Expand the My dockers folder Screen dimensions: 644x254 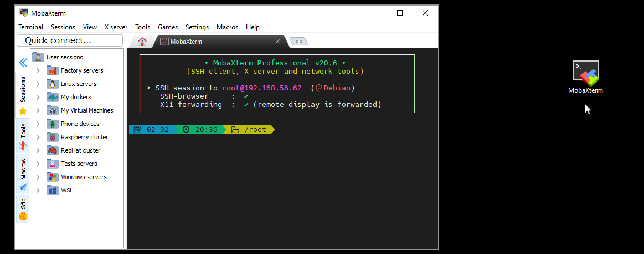click(x=38, y=97)
